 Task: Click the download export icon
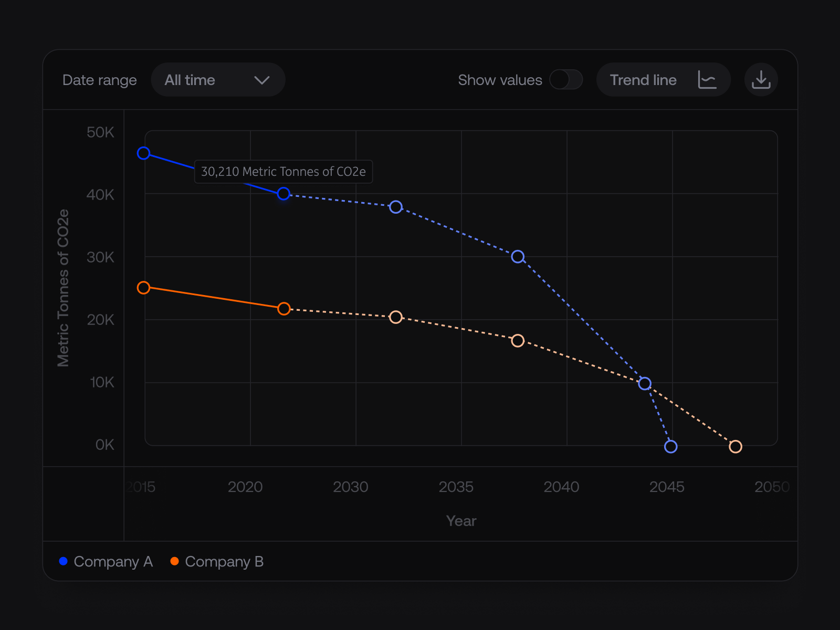(761, 80)
